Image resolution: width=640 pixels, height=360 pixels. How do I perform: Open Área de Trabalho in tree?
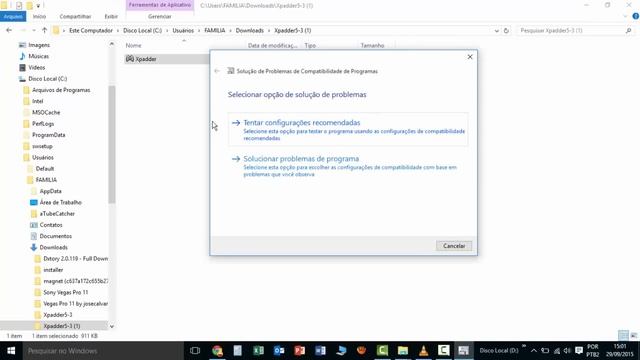tap(60, 202)
